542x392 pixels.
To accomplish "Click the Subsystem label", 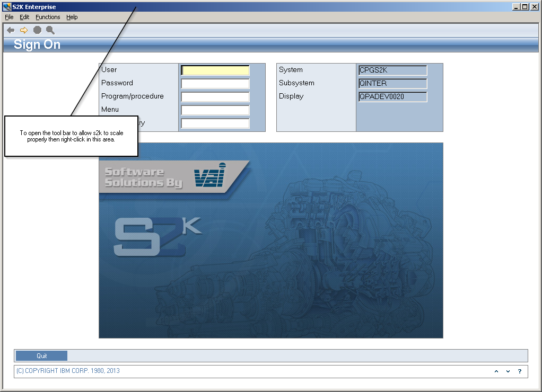I will (296, 83).
